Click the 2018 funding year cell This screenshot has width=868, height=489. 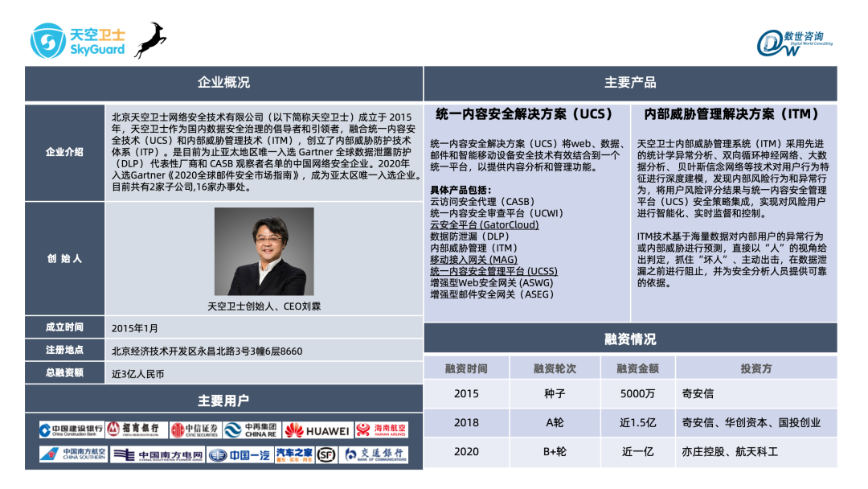(x=466, y=422)
